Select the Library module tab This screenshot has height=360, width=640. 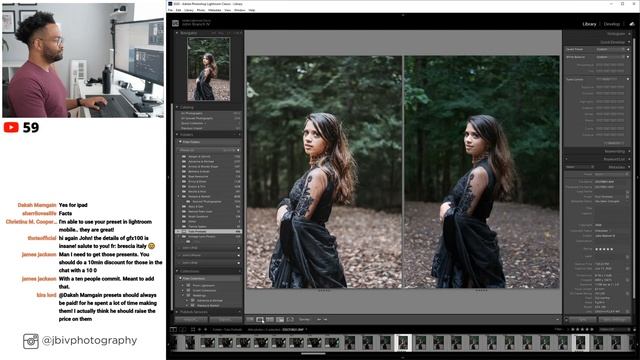pos(589,24)
